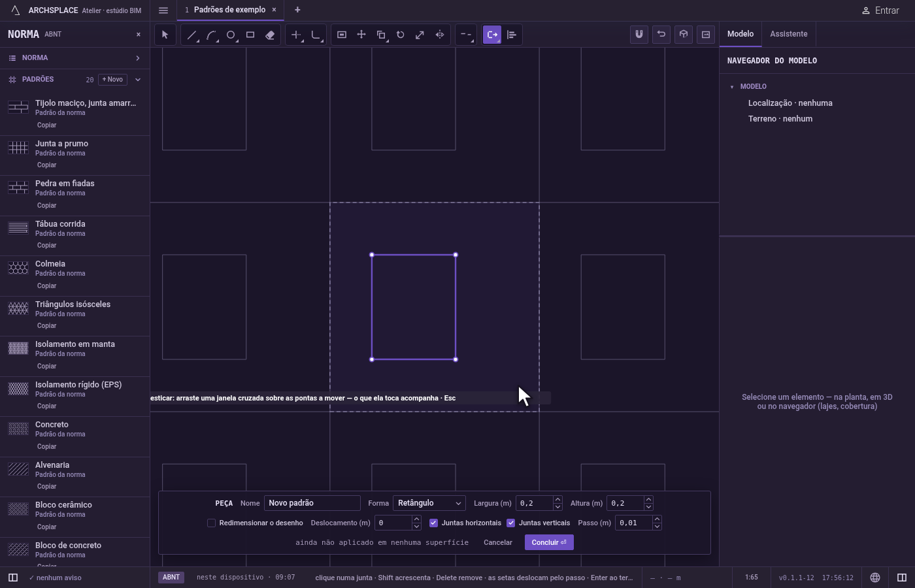Select the line drawing tool
This screenshot has width=915, height=588.
[x=191, y=35]
